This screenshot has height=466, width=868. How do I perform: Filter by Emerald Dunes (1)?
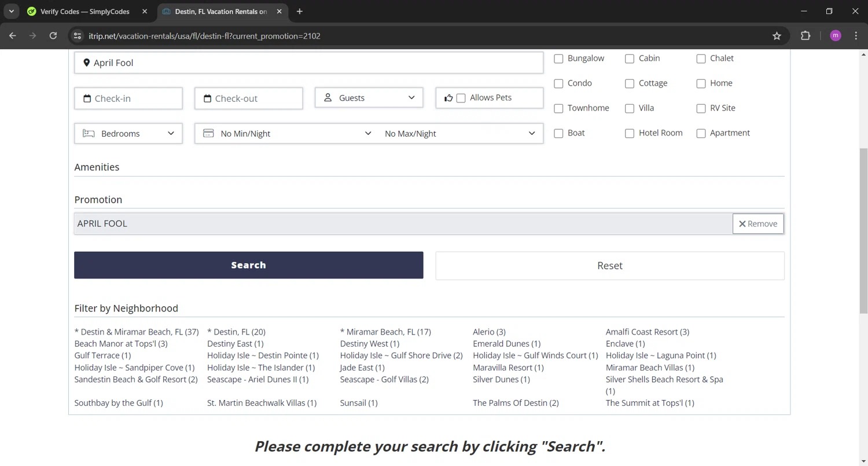tap(507, 344)
